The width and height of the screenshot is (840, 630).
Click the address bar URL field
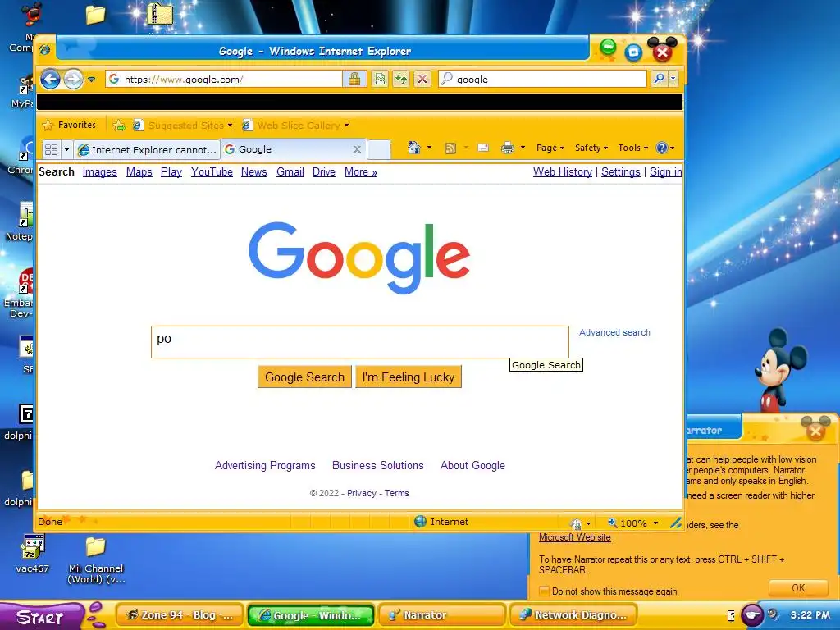point(224,80)
